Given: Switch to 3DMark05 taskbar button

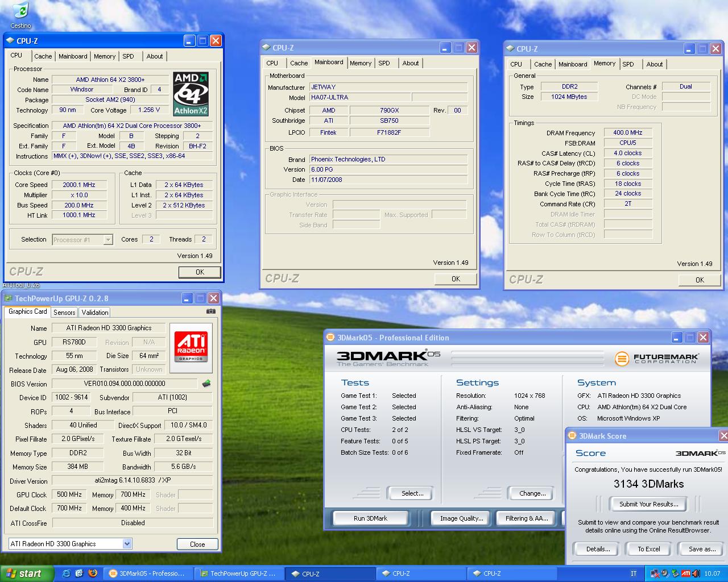Looking at the screenshot, I should [148, 573].
